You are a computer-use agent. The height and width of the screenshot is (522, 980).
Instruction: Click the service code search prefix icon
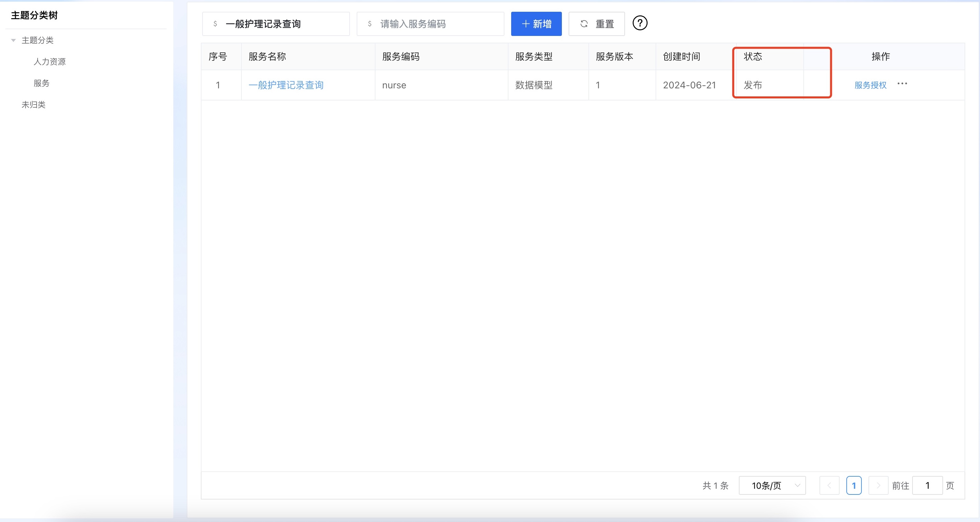point(369,24)
